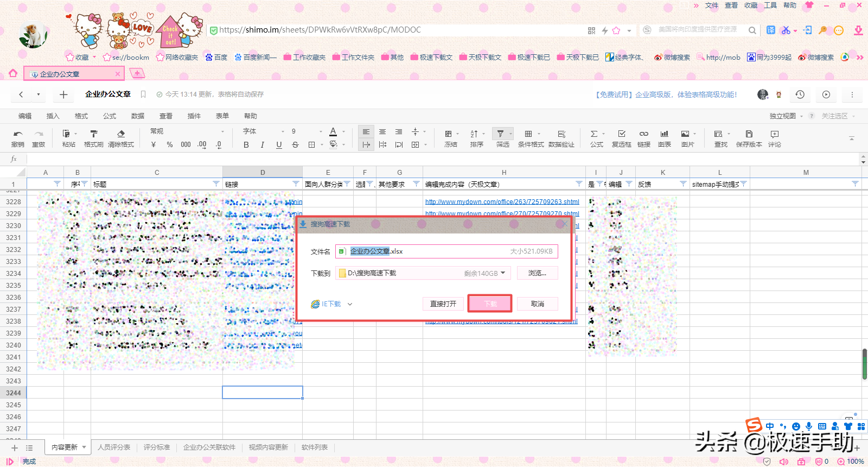Open the 格式 menu
The width and height of the screenshot is (868, 467).
pos(81,116)
